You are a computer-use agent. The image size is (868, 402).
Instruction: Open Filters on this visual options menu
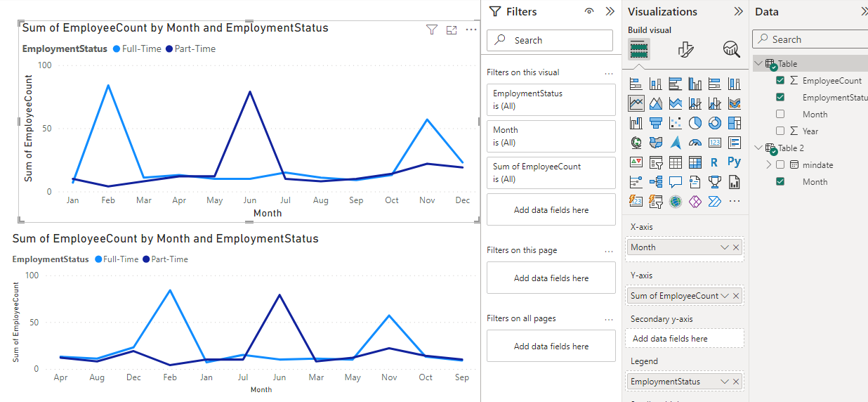609,73
